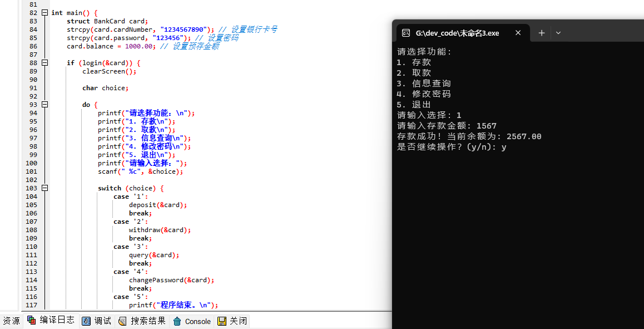This screenshot has width=644, height=329.
Task: Click the printf("2. 取款\n") line
Action: 136,130
